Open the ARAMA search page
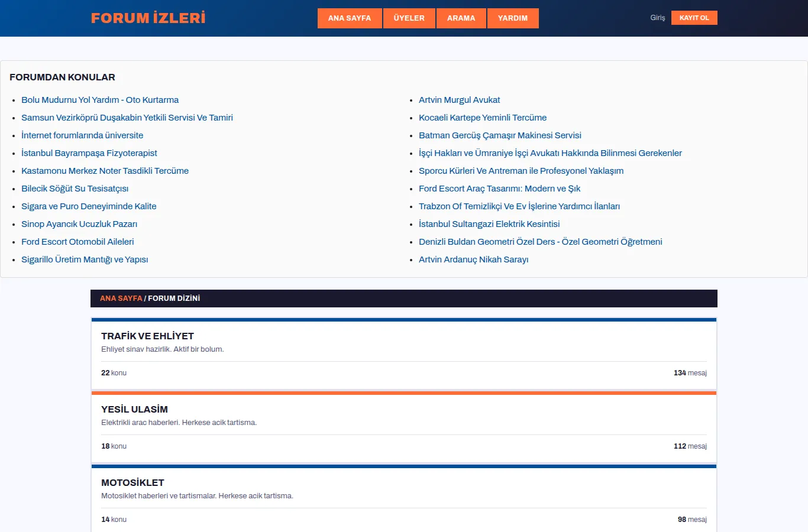Image resolution: width=808 pixels, height=532 pixels. 461,18
